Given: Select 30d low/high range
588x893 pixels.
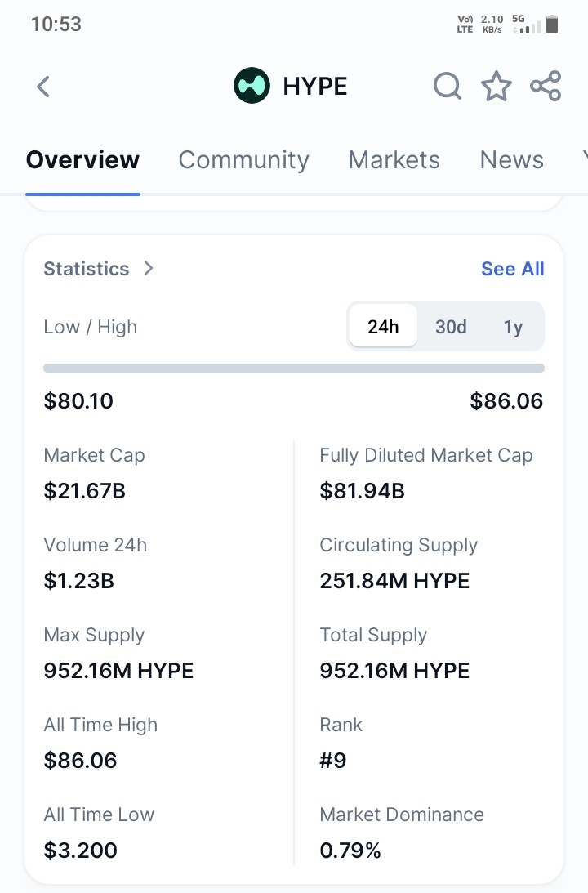Looking at the screenshot, I should pyautogui.click(x=451, y=326).
